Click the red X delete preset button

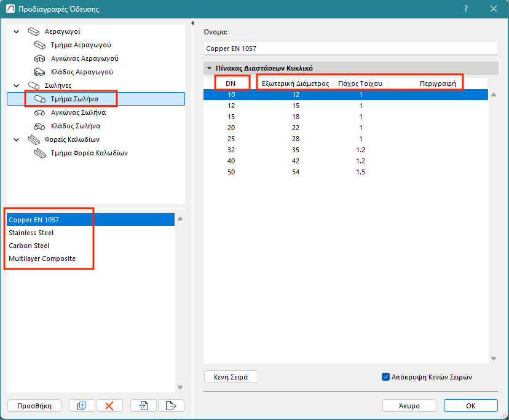109,406
